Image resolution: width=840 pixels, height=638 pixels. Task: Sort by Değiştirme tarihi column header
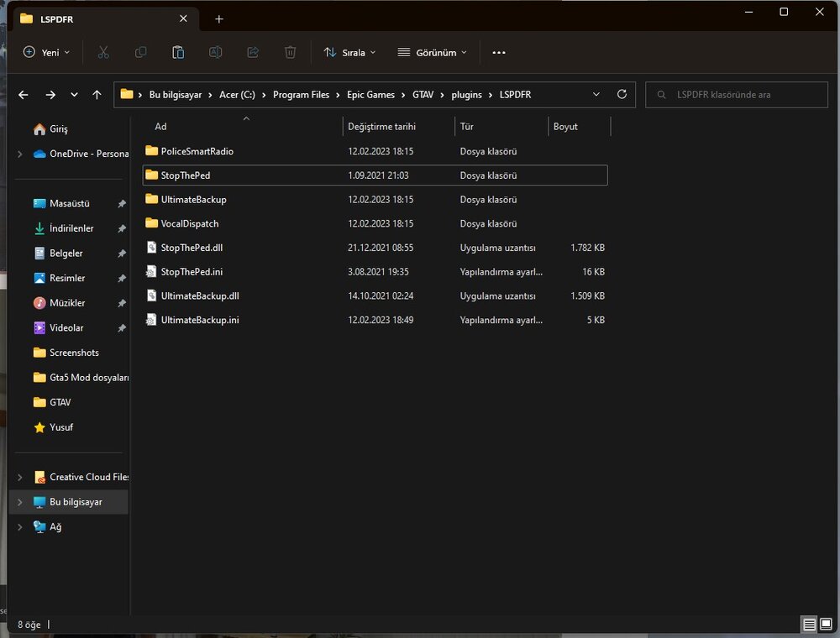[x=382, y=127]
